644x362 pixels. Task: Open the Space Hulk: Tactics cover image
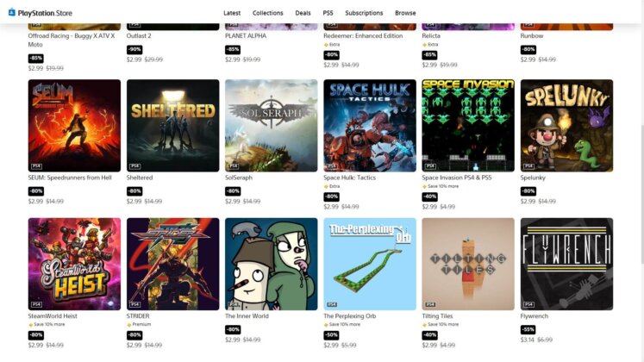pyautogui.click(x=370, y=126)
